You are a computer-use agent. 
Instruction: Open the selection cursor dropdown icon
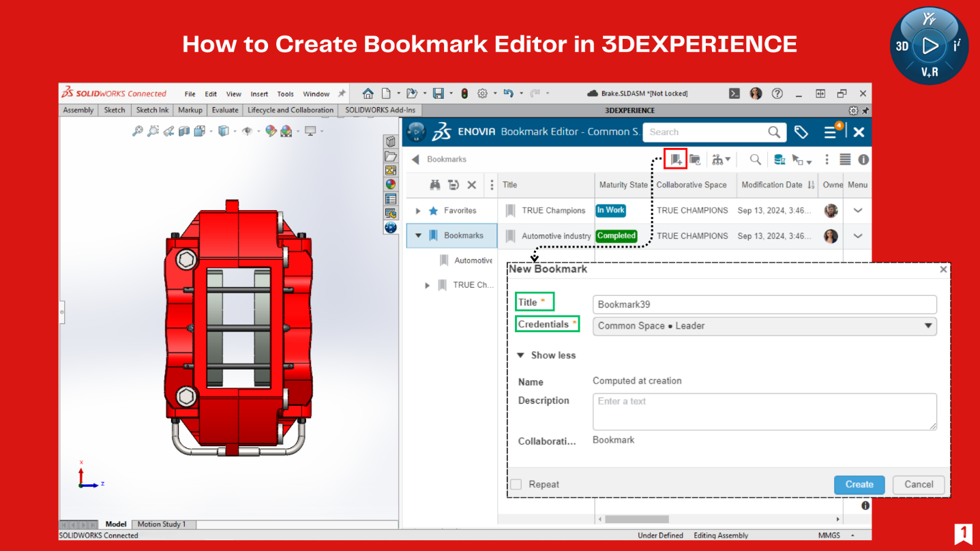(802, 160)
